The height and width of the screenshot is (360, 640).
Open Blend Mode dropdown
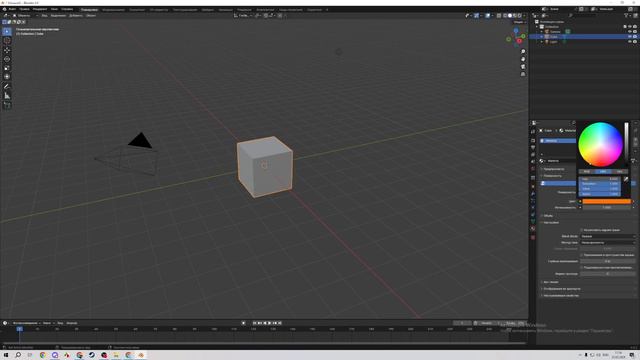[x=608, y=236]
